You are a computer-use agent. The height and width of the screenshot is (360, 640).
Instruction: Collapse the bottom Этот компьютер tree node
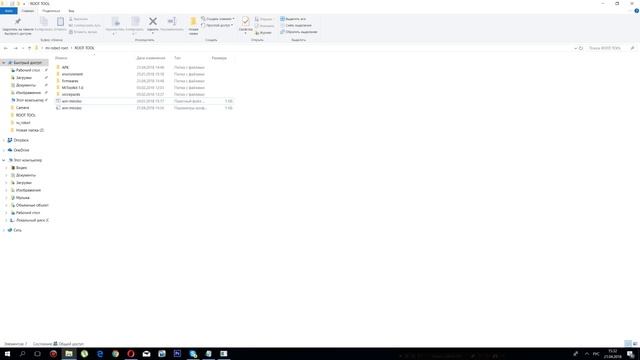click(4, 160)
